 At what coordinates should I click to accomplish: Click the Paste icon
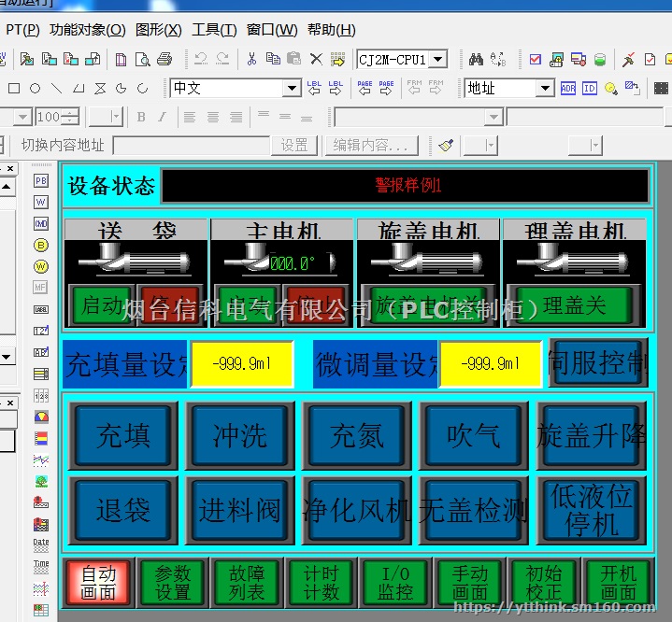tap(294, 58)
